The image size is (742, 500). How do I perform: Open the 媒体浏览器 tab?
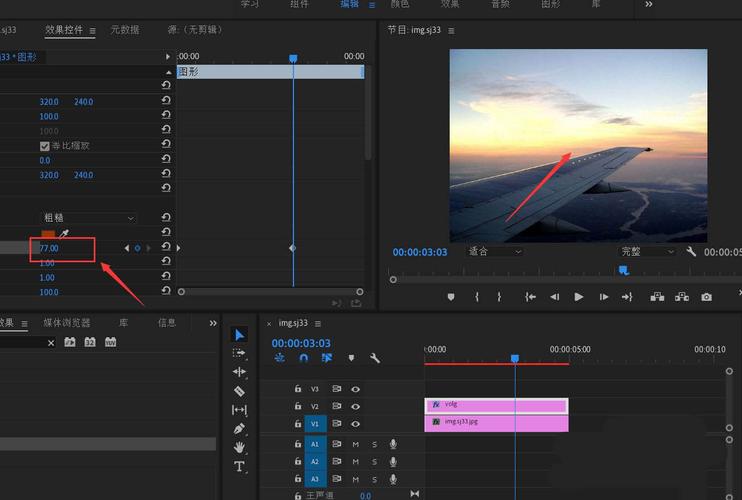pos(66,323)
